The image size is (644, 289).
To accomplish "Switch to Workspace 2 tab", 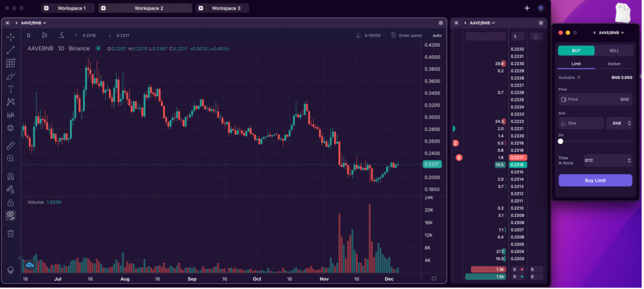I will (145, 8).
